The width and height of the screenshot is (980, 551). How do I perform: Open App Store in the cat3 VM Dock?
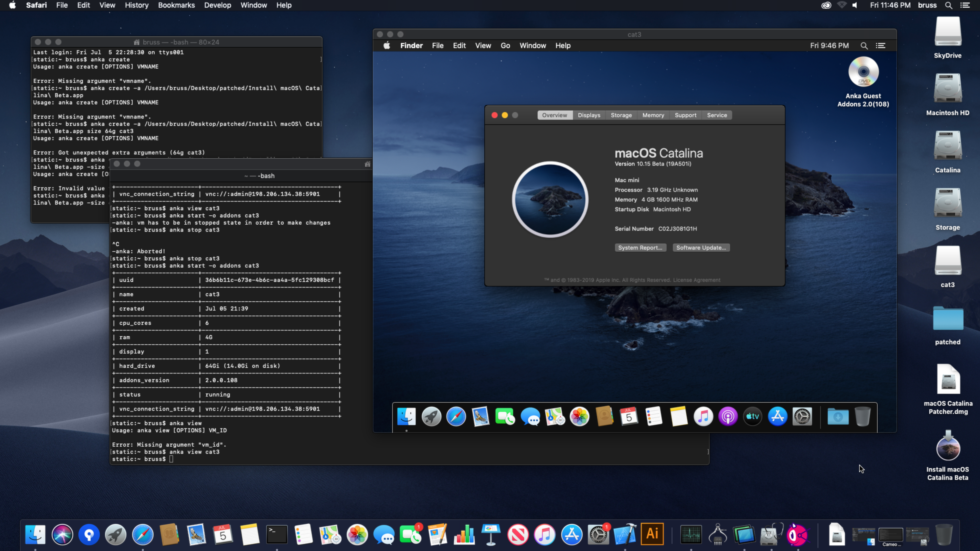(x=777, y=416)
